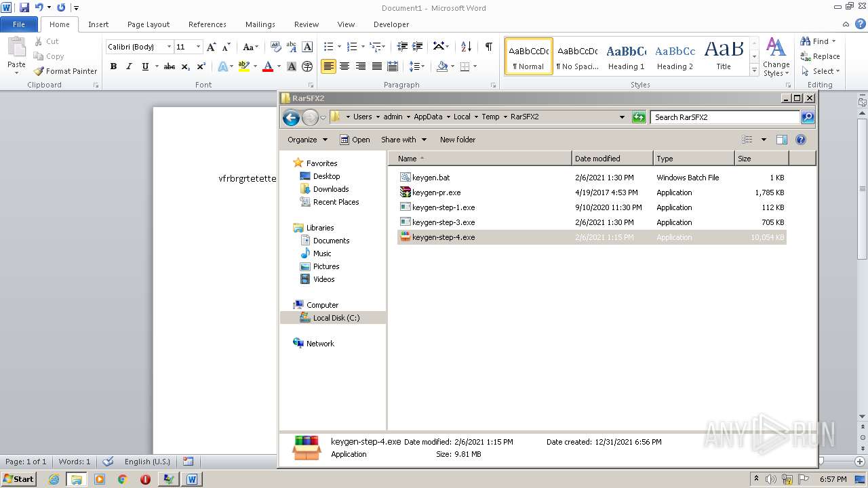868x488 pixels.
Task: Toggle superscript formatting
Action: tap(201, 66)
